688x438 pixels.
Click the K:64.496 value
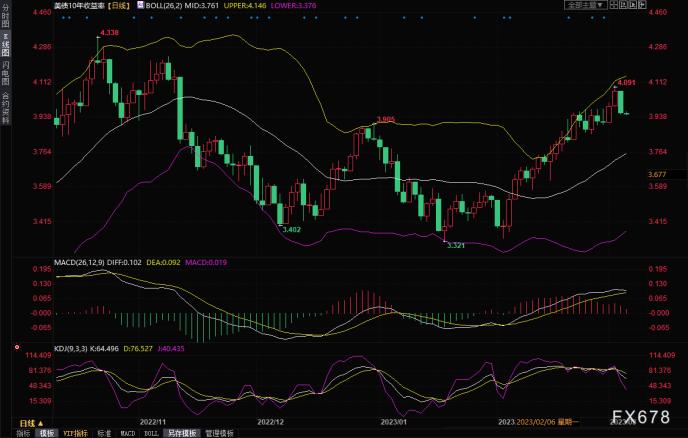[104, 348]
